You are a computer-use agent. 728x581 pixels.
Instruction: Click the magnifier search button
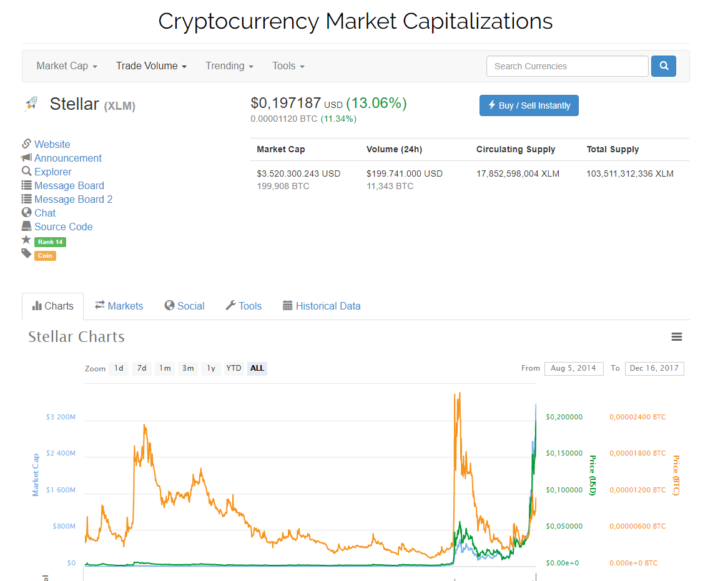tap(663, 66)
